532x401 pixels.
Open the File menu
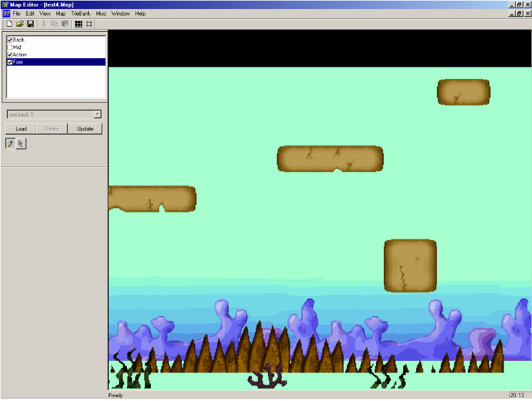(17, 14)
